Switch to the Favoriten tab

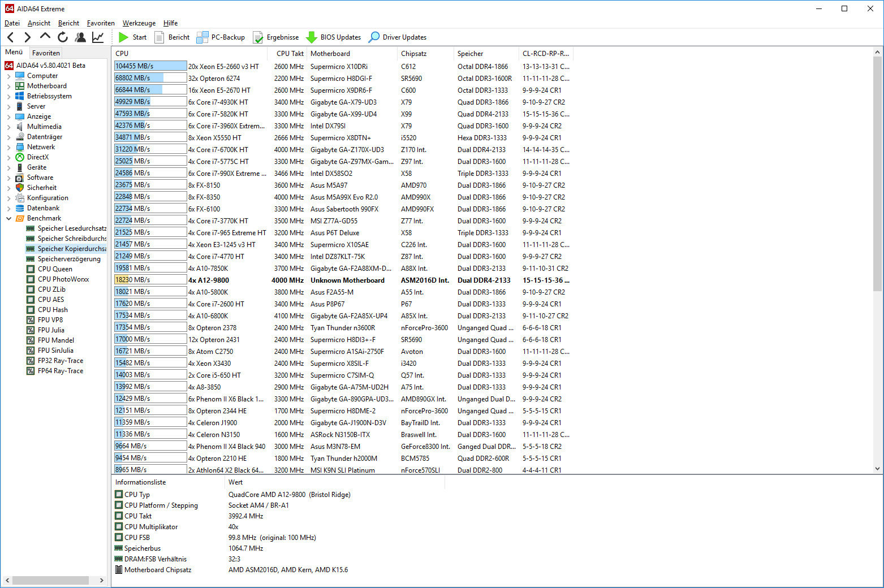coord(46,53)
